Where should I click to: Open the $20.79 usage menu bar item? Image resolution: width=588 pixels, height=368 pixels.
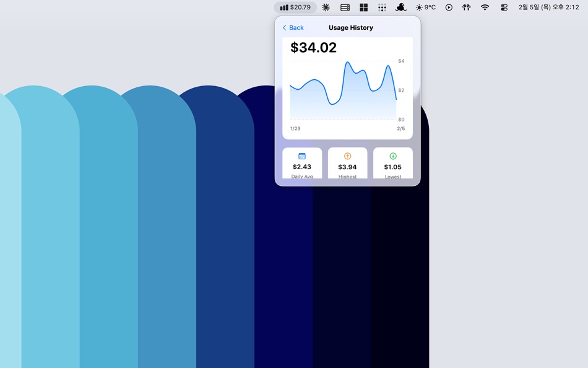(x=295, y=7)
